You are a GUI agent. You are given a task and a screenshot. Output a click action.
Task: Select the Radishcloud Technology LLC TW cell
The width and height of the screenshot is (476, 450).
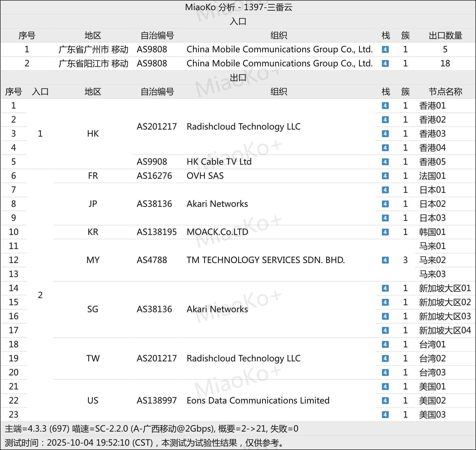(243, 358)
